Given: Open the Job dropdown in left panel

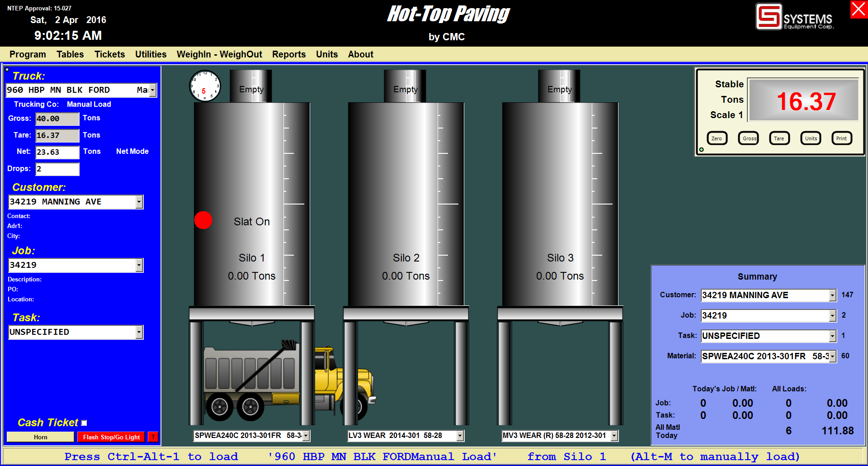Looking at the screenshot, I should [139, 265].
